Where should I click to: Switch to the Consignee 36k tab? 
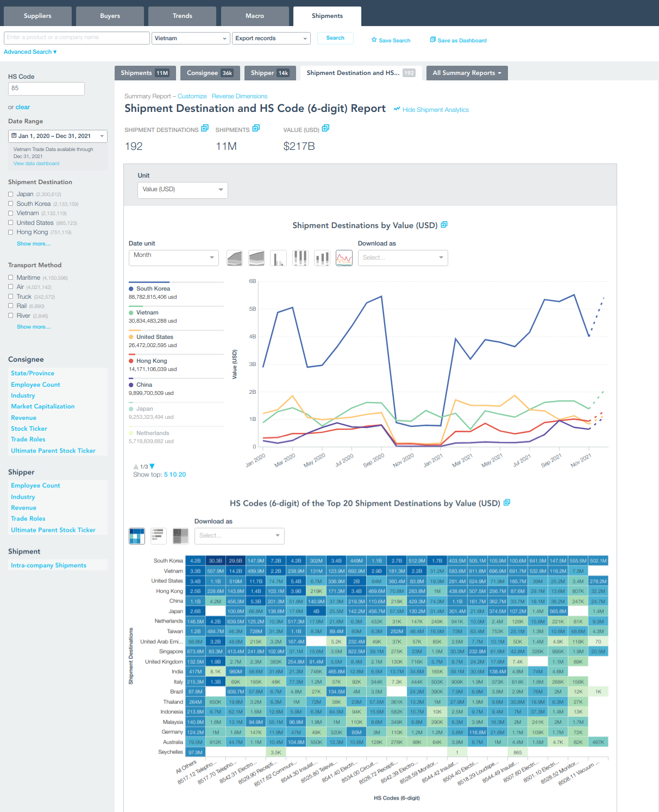pyautogui.click(x=210, y=73)
